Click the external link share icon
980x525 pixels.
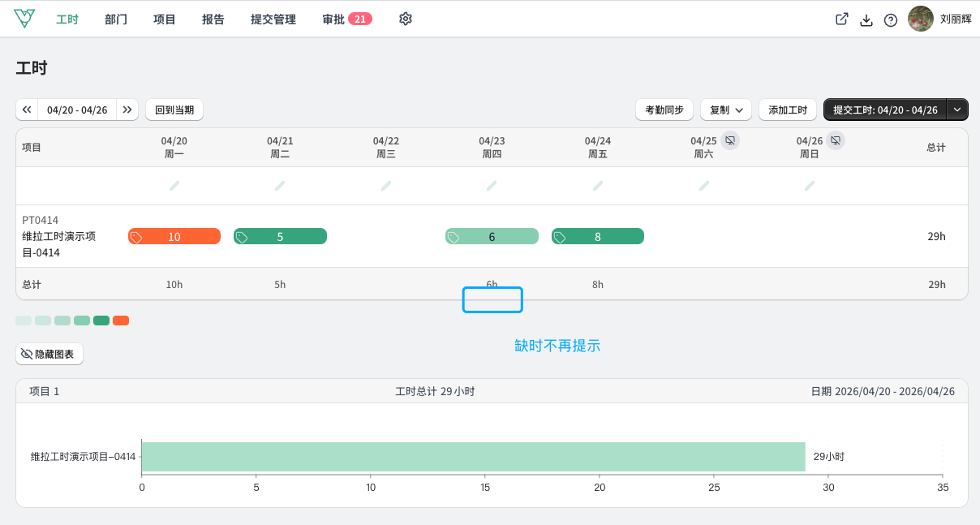(842, 19)
